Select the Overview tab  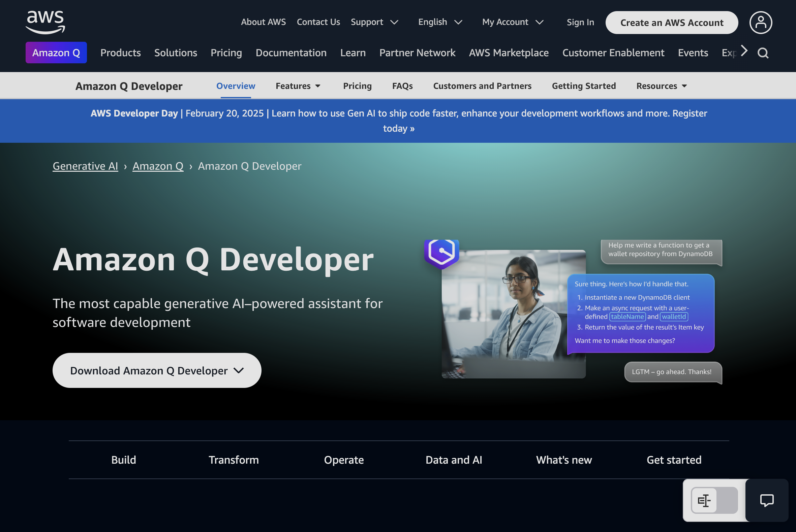236,86
